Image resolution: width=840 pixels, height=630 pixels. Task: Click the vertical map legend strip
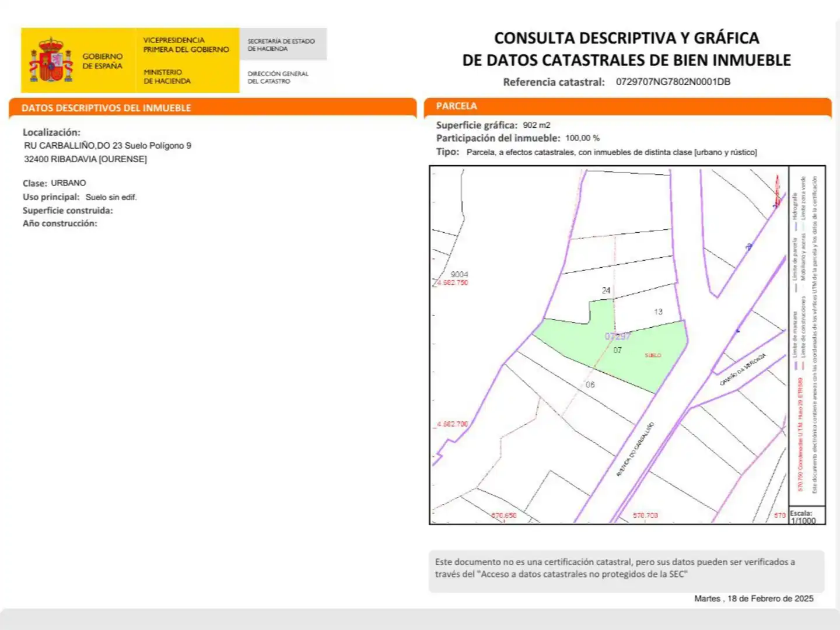pos(807,336)
